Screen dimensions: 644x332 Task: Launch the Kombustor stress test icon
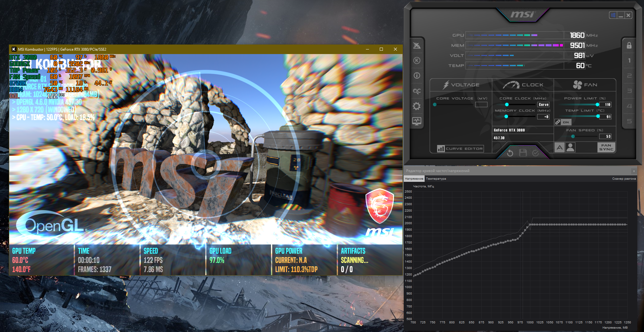click(x=417, y=61)
